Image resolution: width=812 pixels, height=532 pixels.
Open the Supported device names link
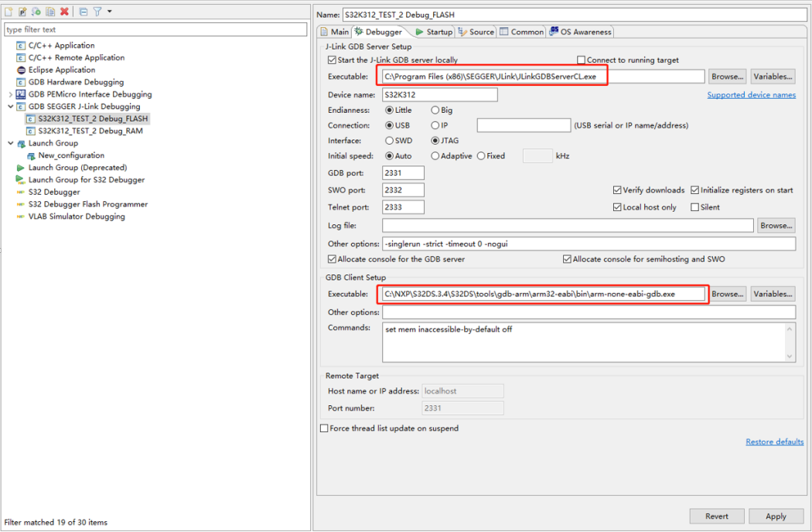[751, 95]
